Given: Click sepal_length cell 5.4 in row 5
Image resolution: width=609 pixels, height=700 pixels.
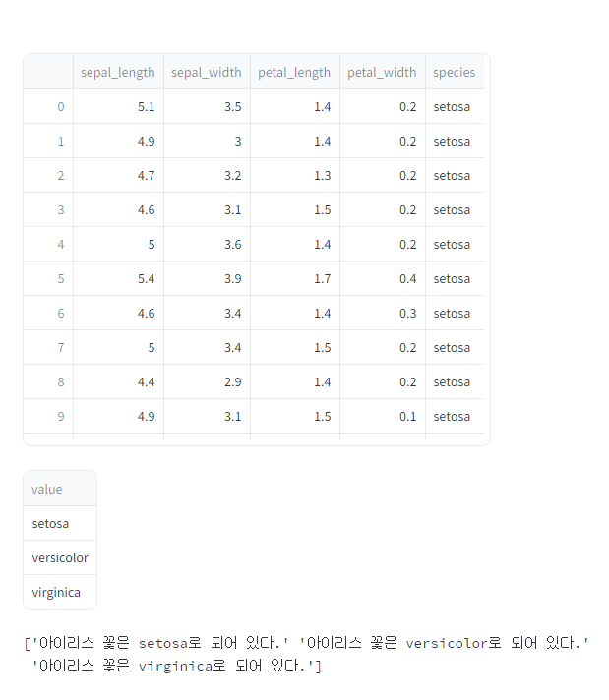Looking at the screenshot, I should (118, 278).
